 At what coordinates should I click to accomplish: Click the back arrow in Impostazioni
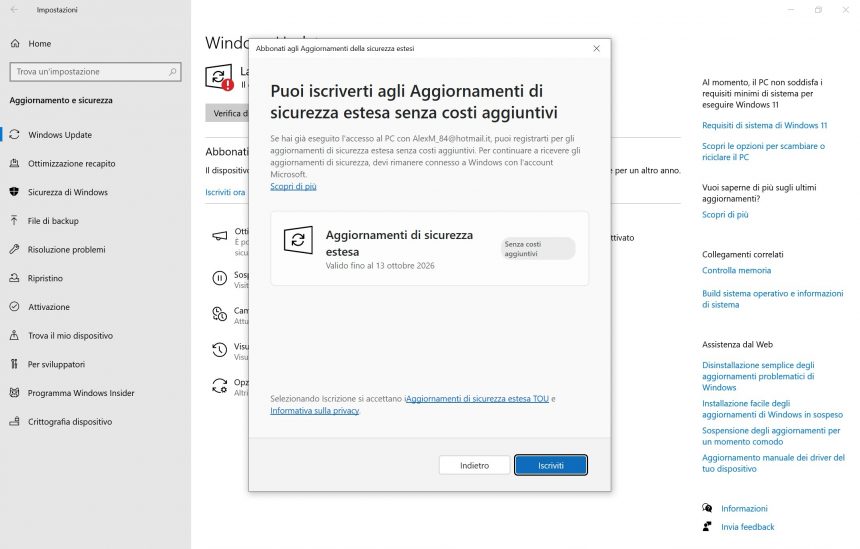14,10
